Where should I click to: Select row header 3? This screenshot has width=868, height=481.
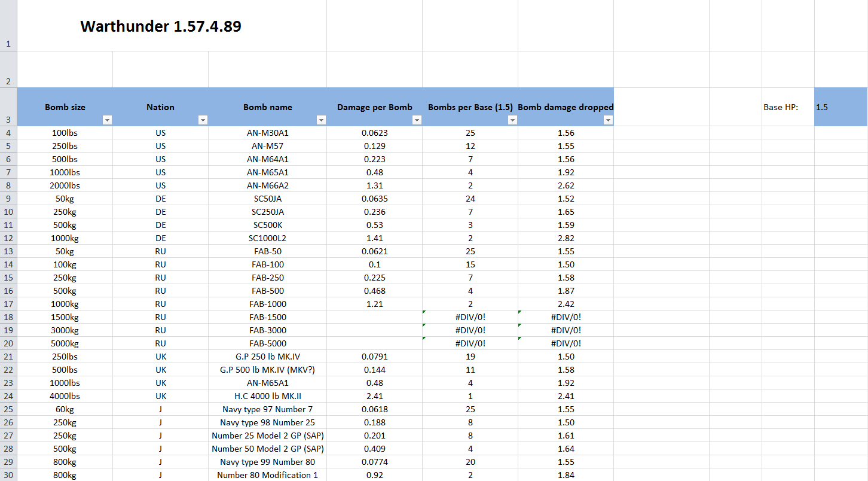(8, 107)
